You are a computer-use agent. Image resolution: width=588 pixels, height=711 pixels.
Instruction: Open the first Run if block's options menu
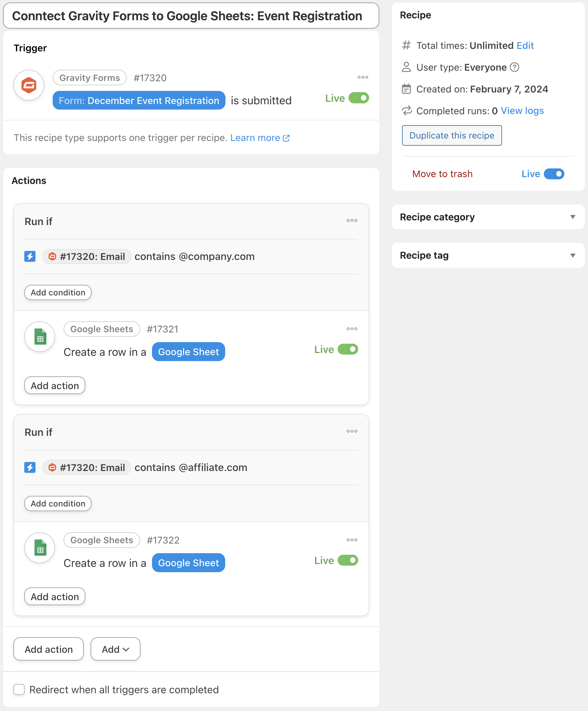(352, 221)
